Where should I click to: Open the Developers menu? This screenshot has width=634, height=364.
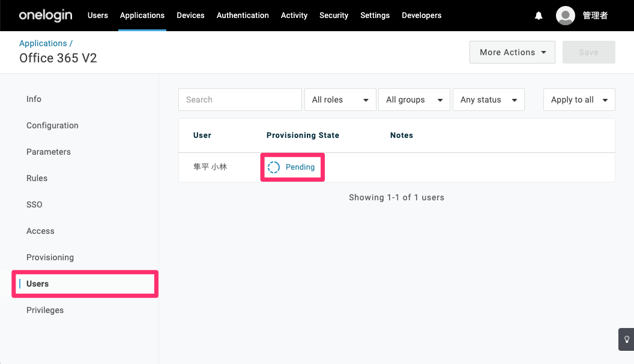421,16
